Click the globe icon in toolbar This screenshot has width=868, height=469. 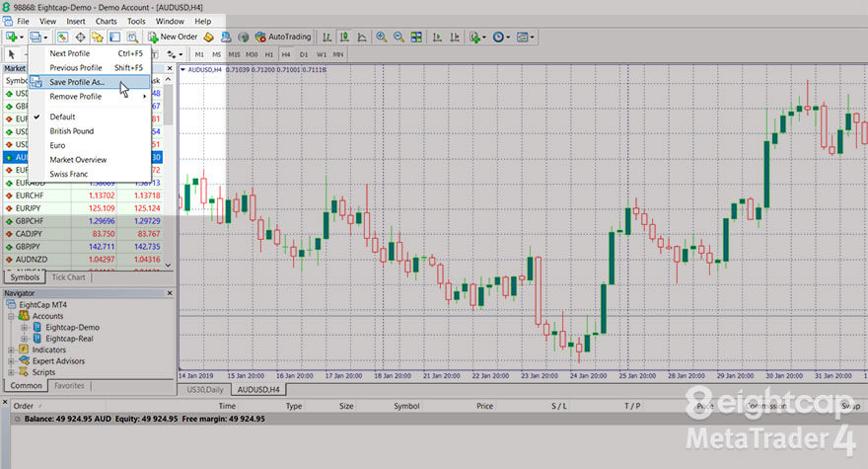243,38
